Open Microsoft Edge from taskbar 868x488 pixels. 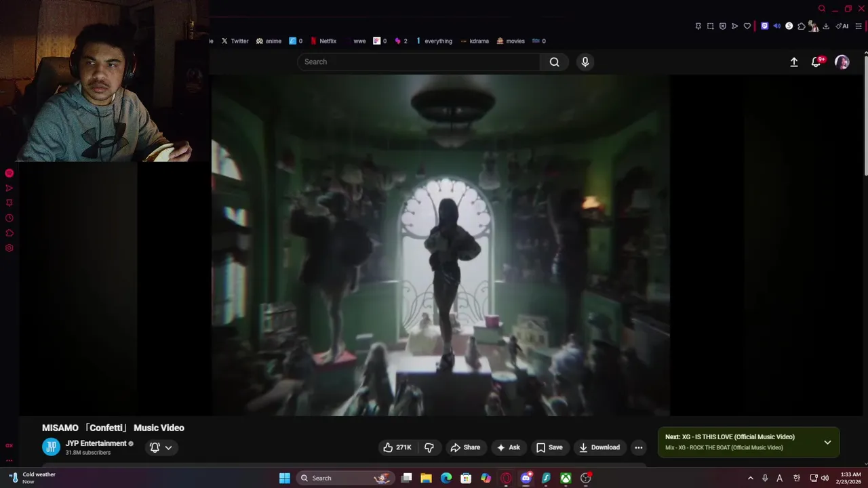pyautogui.click(x=446, y=479)
